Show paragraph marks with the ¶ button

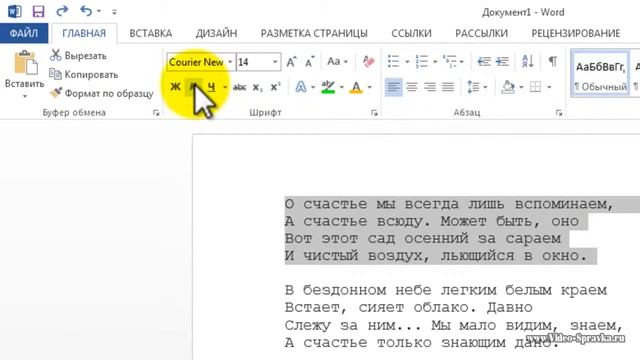click(553, 62)
